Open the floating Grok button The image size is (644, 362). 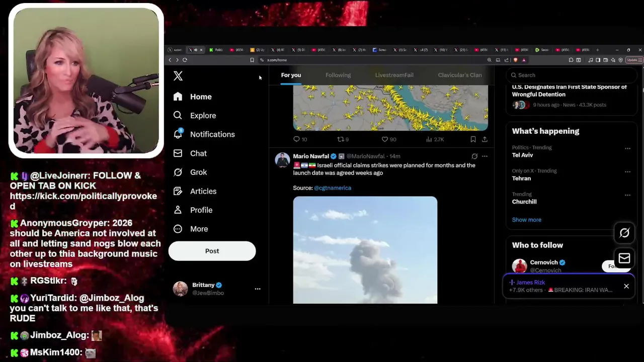(624, 233)
